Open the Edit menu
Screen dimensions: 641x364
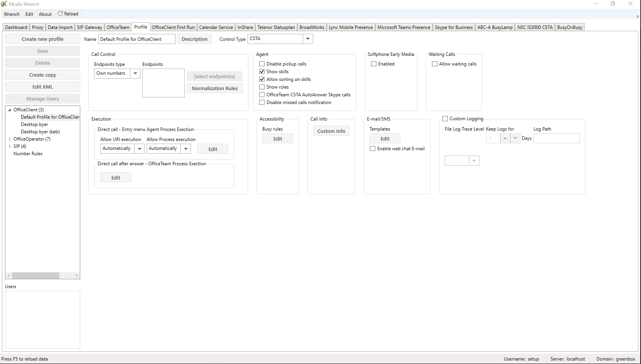pos(29,14)
